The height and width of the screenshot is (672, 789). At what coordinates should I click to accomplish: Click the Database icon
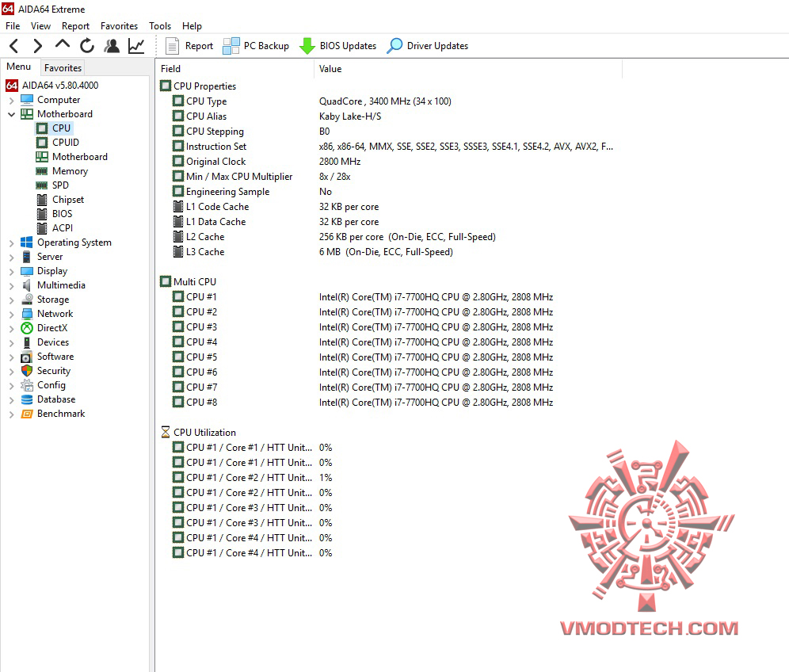click(x=27, y=399)
